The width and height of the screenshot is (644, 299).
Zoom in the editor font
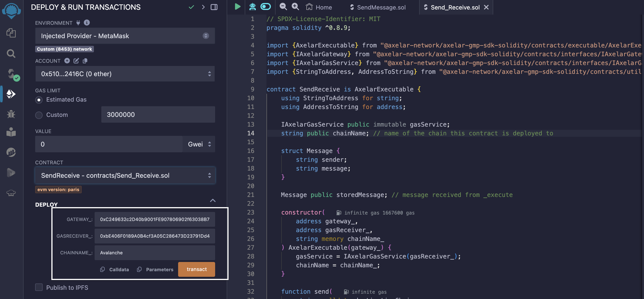pyautogui.click(x=295, y=7)
